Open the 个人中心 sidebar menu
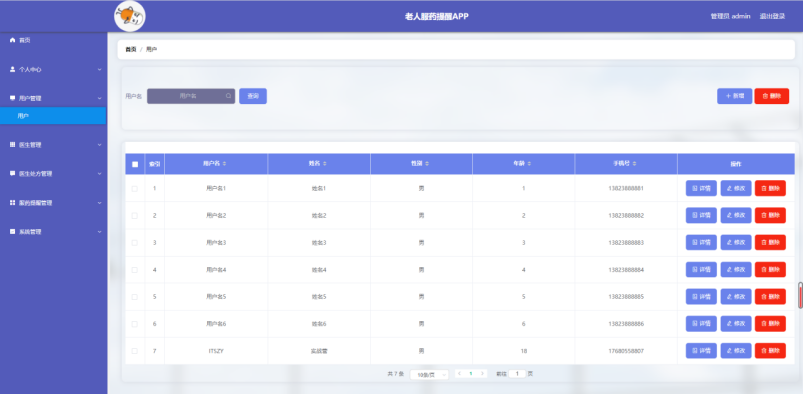Screen dimensions: 803x394 (x=54, y=69)
